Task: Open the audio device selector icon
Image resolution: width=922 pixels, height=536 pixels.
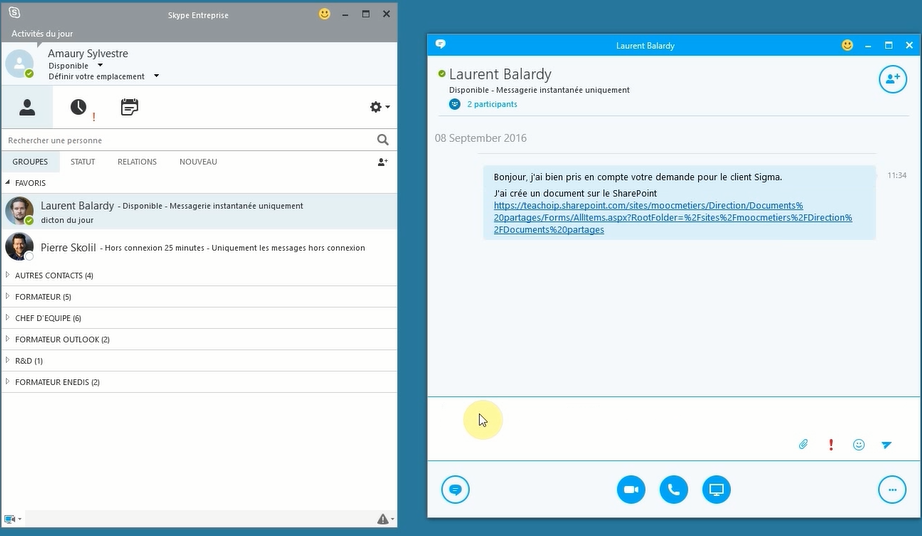Action: click(x=10, y=519)
